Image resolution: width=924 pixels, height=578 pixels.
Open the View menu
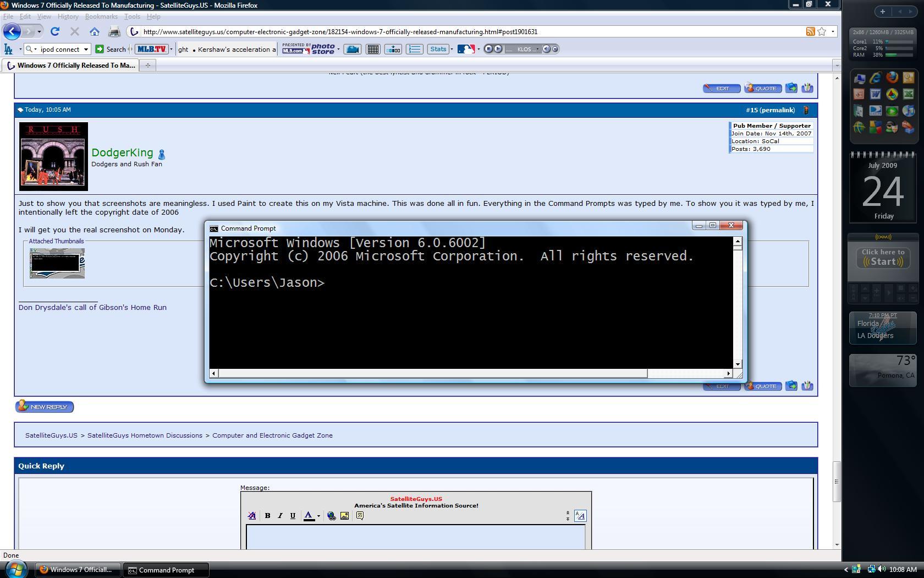pyautogui.click(x=44, y=17)
